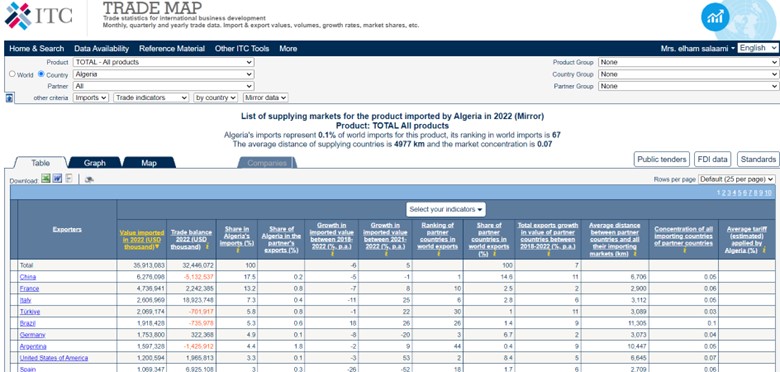Click info icon under Ranking of partner countries header
Viewport: 780px width, 372px height.
pos(438,254)
